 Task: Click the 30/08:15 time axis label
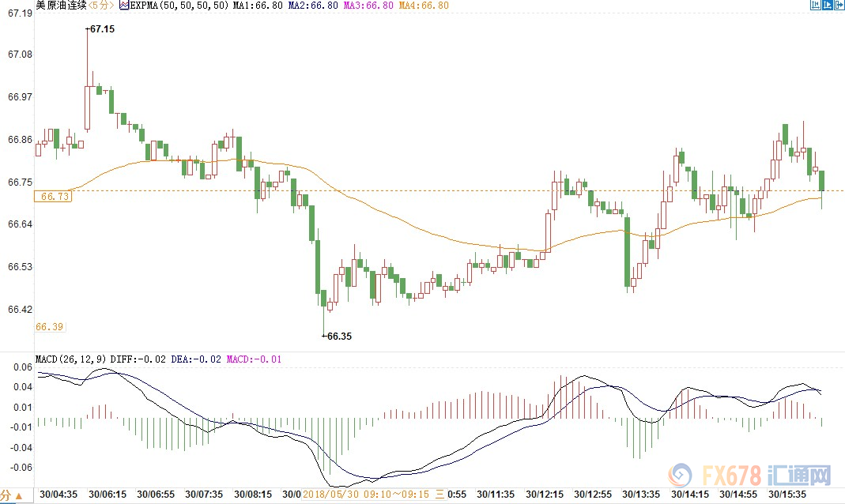pyautogui.click(x=253, y=495)
